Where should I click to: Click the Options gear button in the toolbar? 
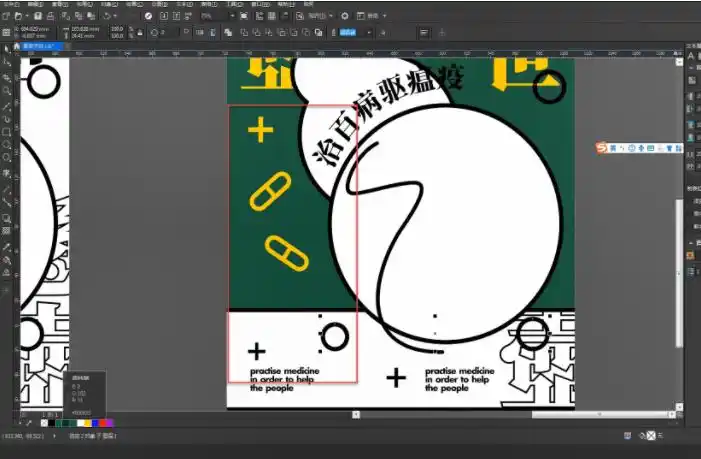click(x=345, y=17)
